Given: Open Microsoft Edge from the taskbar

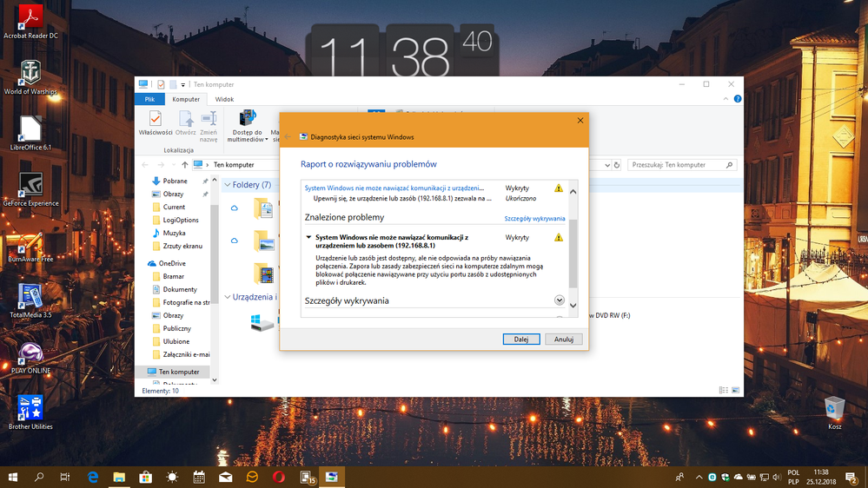Looking at the screenshot, I should point(93,477).
